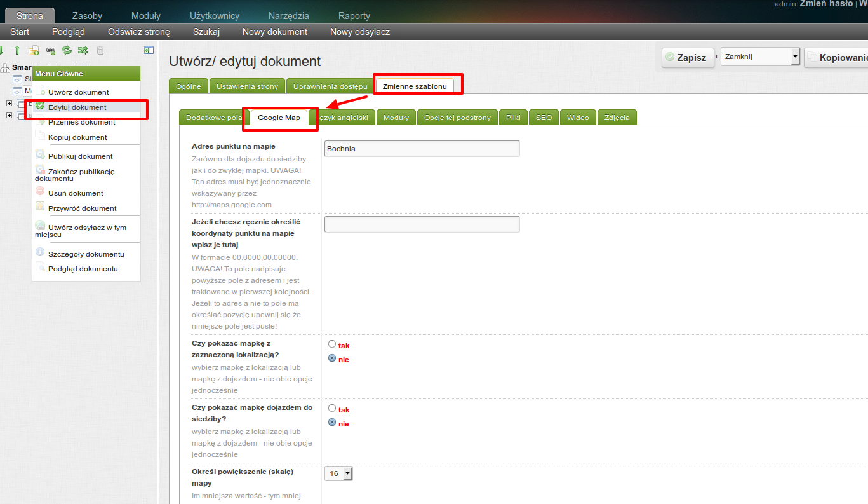Open the Użytkownicy top navigation tab
Image resolution: width=868 pixels, height=504 pixels.
pos(215,16)
